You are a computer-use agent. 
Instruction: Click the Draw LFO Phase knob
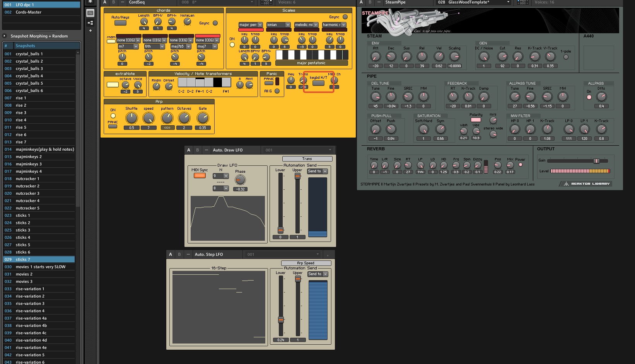(240, 180)
